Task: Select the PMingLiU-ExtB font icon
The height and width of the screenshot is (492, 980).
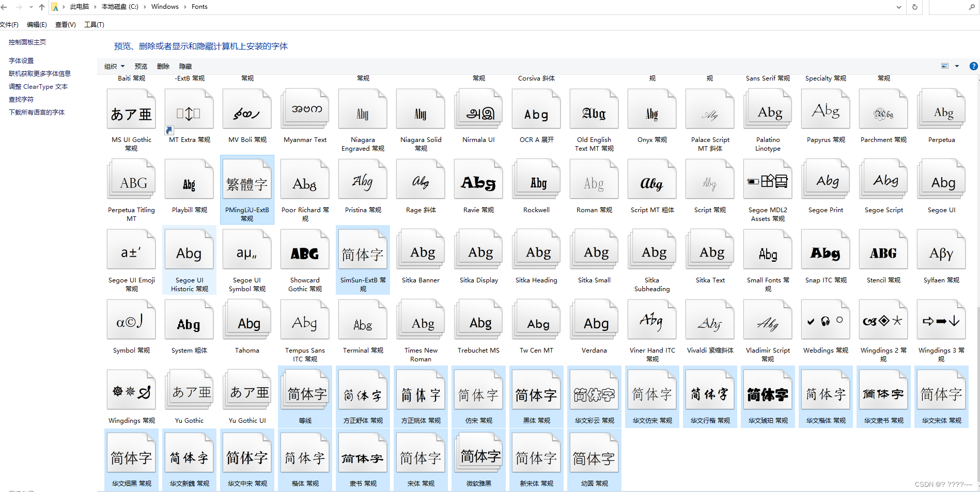Action: point(247,180)
